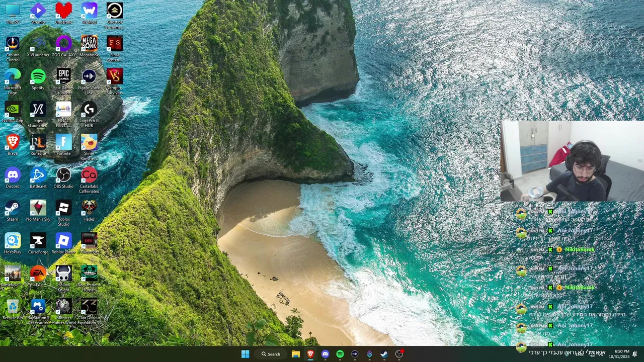The image size is (644, 362).
Task: Select the Clair Obscur Expedition 33 shortcut
Action: 89,311
